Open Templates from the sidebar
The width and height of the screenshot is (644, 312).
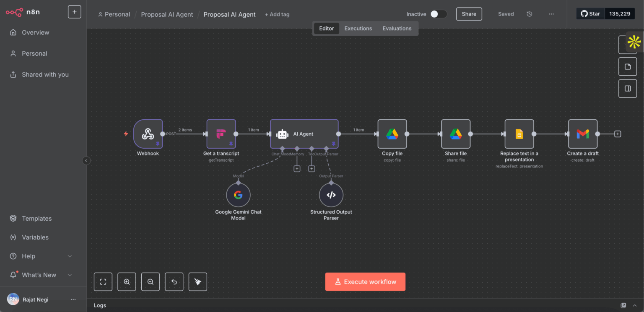(x=37, y=219)
